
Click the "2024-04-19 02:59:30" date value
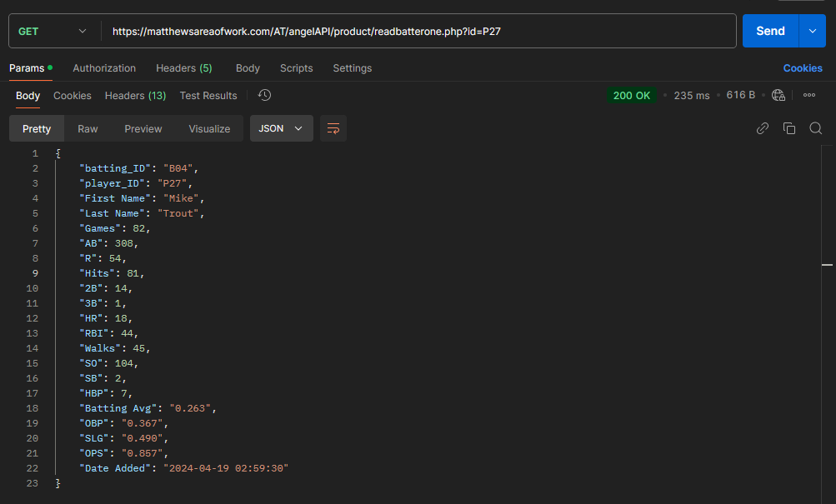pyautogui.click(x=226, y=468)
